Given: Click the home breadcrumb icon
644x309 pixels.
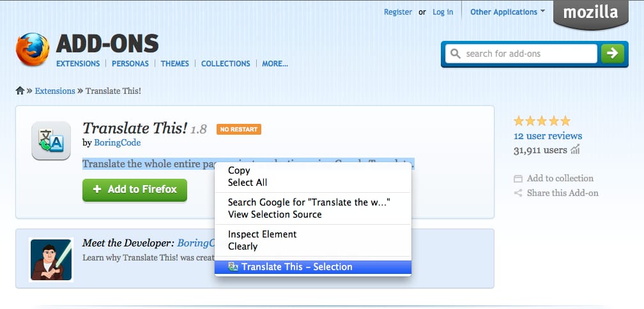Looking at the screenshot, I should [x=20, y=91].
